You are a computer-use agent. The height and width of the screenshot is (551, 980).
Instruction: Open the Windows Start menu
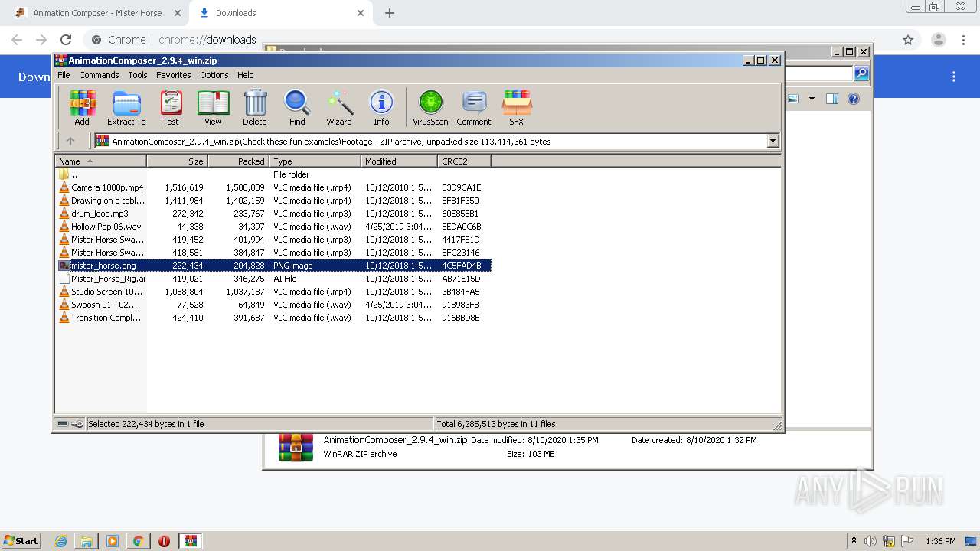click(x=21, y=540)
